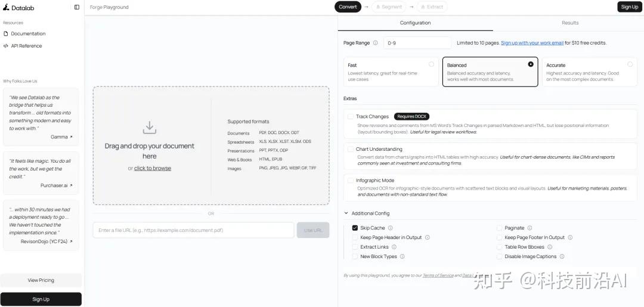Viewport: 644px width, 307px height.
Task: Click the View Pricing button
Action: 41,280
